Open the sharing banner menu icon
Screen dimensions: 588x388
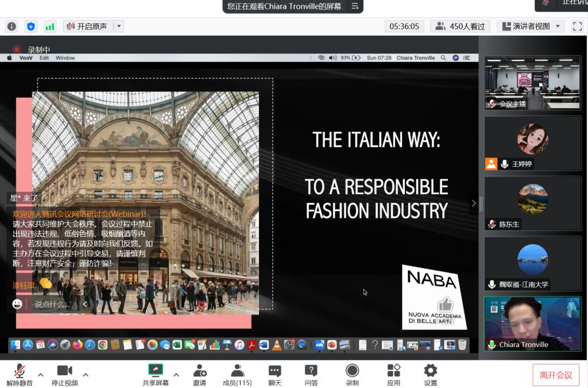[x=355, y=6]
